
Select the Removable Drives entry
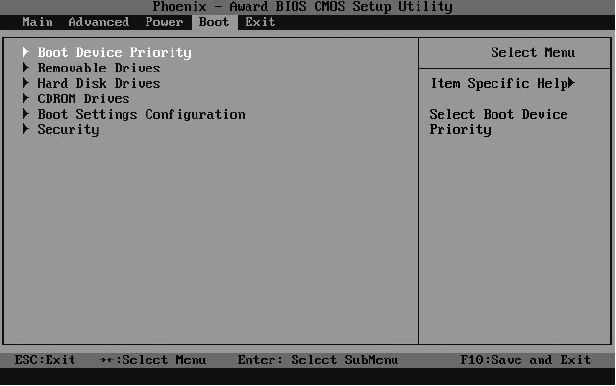99,68
